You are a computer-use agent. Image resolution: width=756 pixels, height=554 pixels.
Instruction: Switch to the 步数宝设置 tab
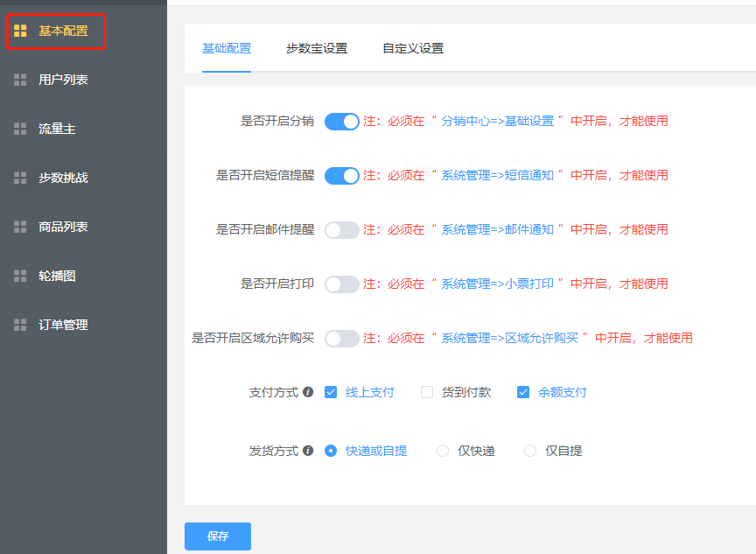click(317, 48)
